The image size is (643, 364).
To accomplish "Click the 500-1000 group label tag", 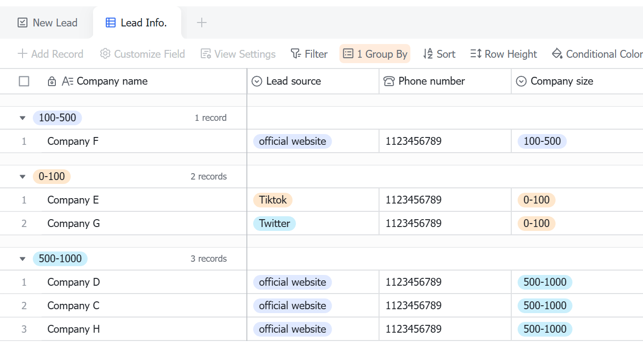I will (x=60, y=258).
